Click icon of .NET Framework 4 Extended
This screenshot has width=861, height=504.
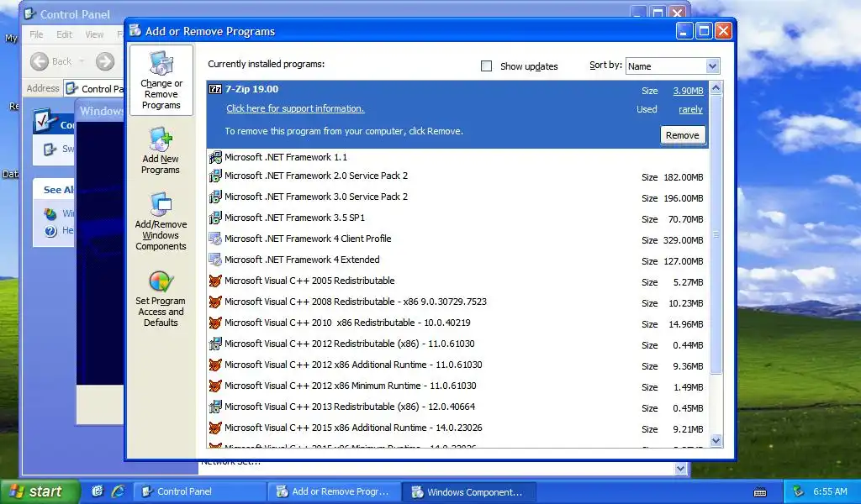coord(215,260)
